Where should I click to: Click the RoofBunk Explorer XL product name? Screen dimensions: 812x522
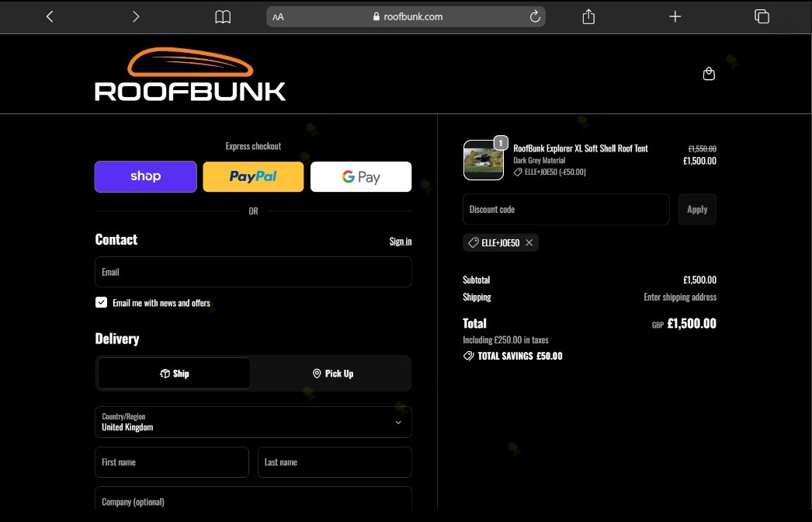click(x=581, y=148)
